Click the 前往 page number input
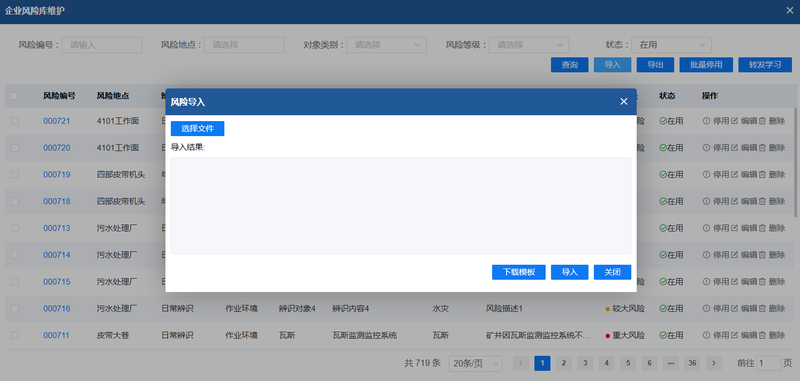The image size is (800, 381). coord(769,363)
